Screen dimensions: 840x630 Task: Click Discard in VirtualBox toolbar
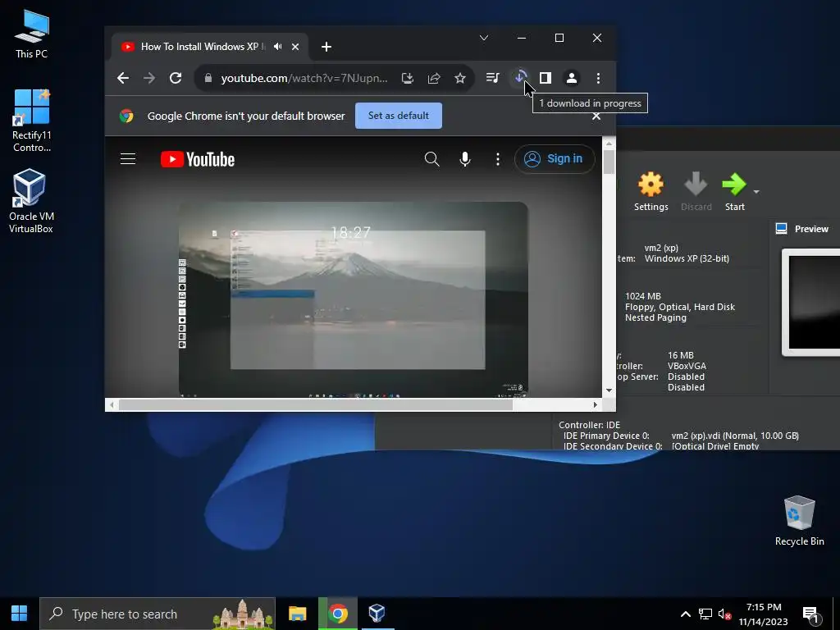click(696, 192)
